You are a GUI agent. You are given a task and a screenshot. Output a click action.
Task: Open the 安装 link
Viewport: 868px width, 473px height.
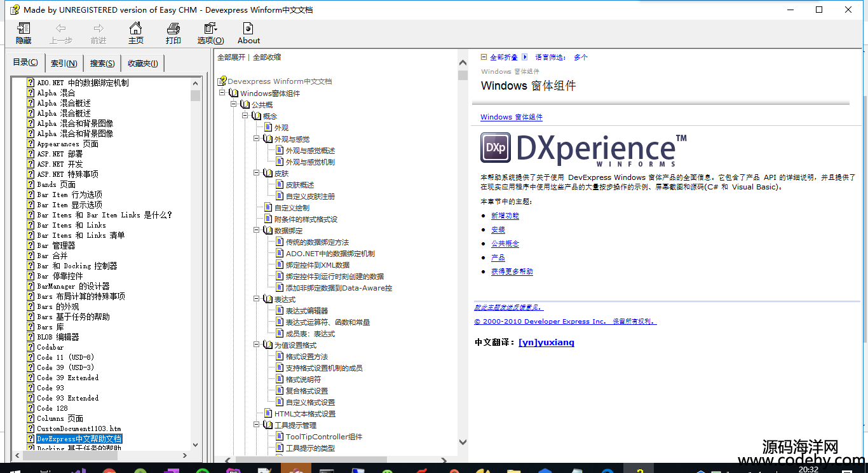[498, 230]
